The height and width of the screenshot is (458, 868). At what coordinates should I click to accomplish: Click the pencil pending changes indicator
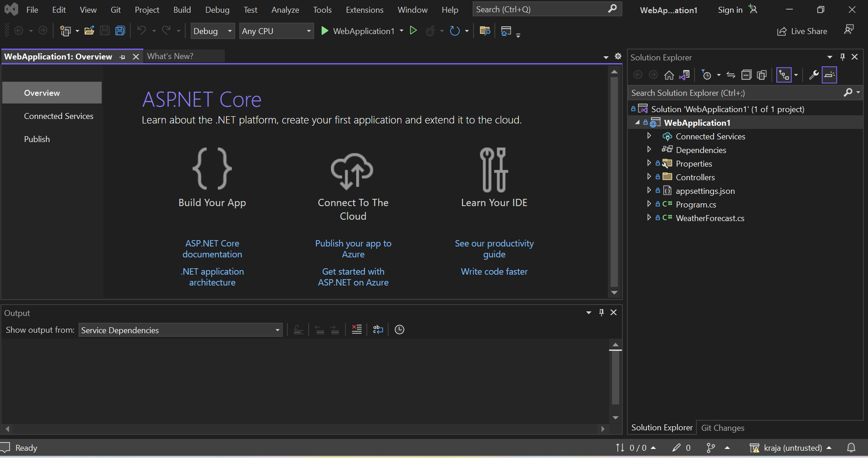point(681,448)
